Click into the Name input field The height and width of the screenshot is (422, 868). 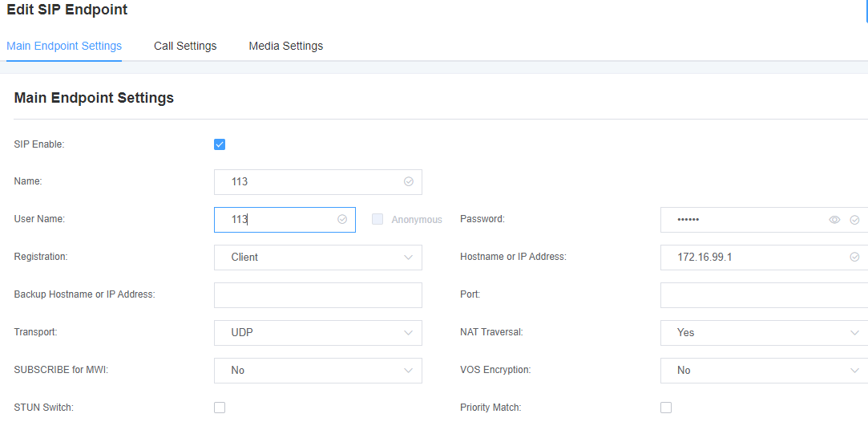pyautogui.click(x=317, y=182)
